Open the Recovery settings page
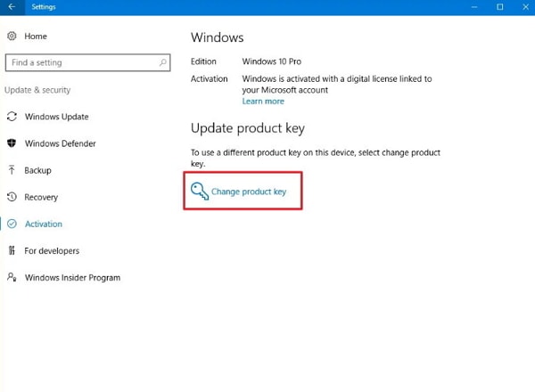The image size is (535, 392). pos(41,197)
